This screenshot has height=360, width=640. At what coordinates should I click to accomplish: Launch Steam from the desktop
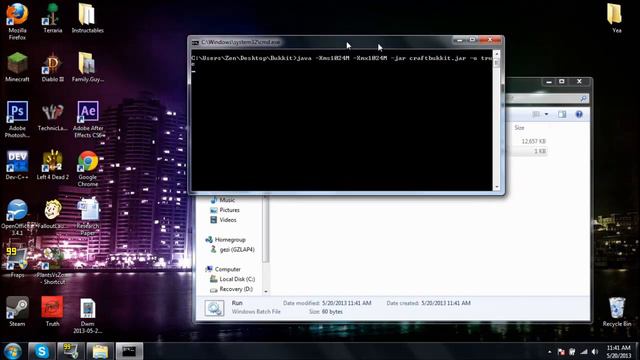pos(17,311)
